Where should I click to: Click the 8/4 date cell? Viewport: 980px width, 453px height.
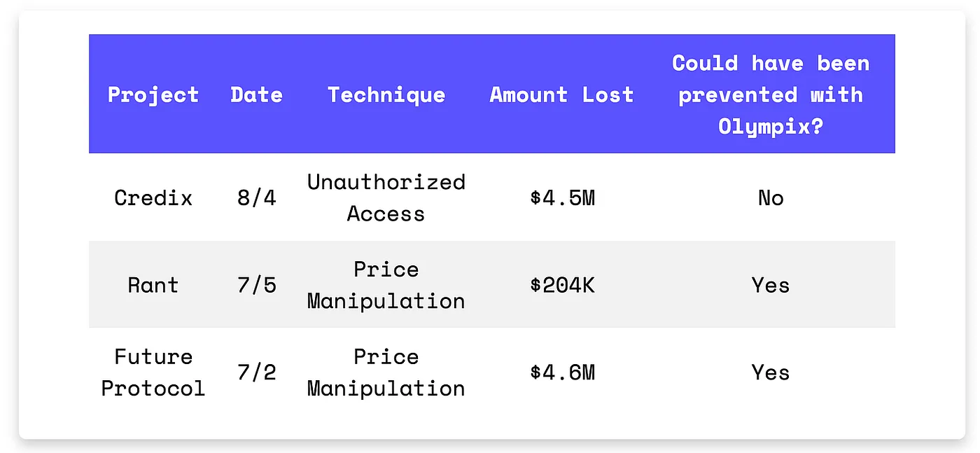256,198
